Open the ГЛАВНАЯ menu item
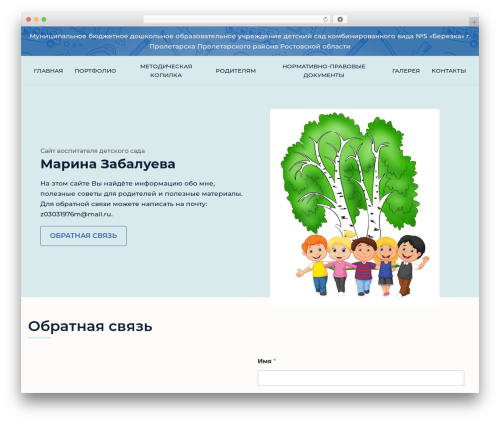 pyautogui.click(x=48, y=71)
